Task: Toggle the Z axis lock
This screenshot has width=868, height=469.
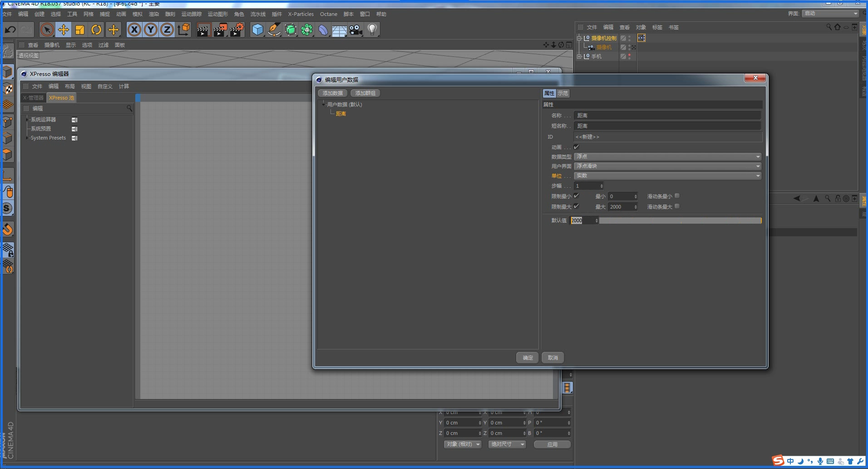Action: point(167,30)
